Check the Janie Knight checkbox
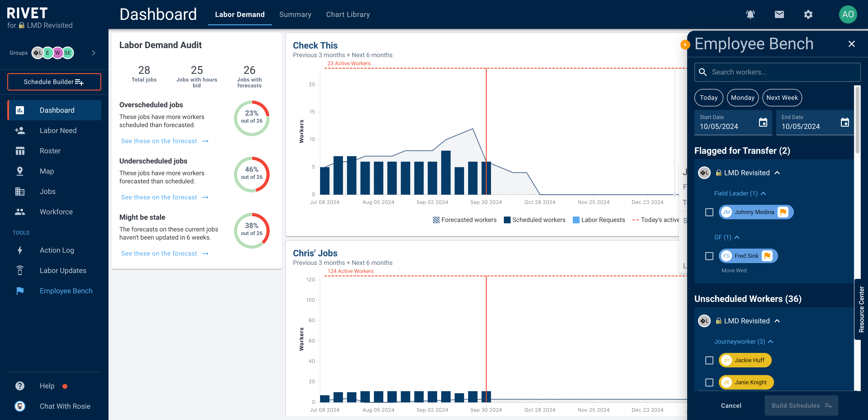Viewport: 868px width, 420px height. click(709, 382)
